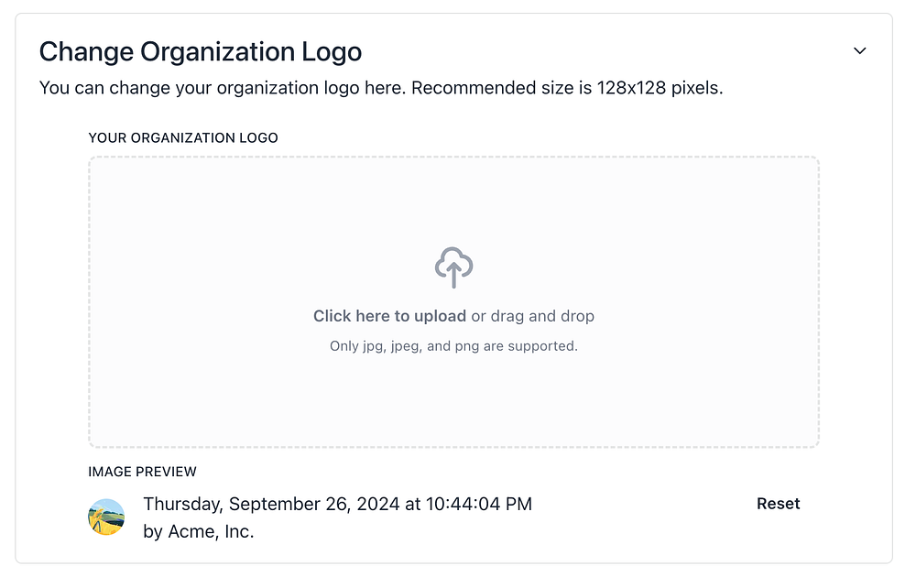The height and width of the screenshot is (588, 916).
Task: Click the "by Acme, Inc." text
Action: pos(199,531)
